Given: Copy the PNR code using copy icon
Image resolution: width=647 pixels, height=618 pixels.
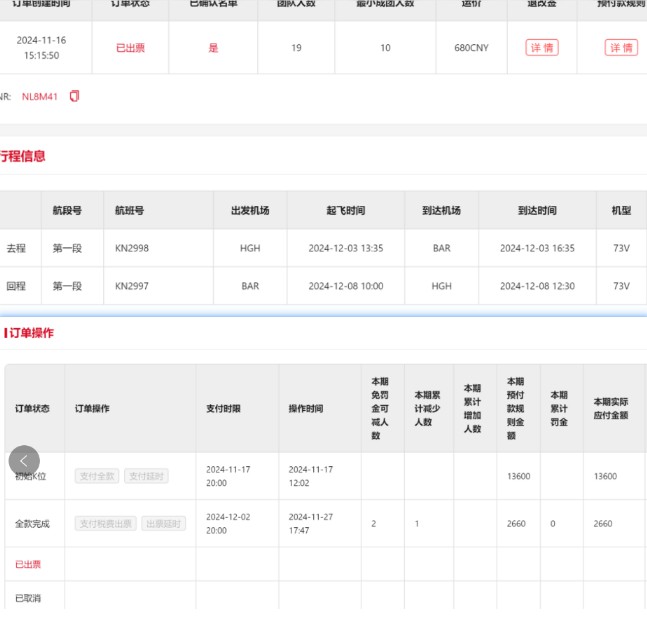Looking at the screenshot, I should (74, 97).
